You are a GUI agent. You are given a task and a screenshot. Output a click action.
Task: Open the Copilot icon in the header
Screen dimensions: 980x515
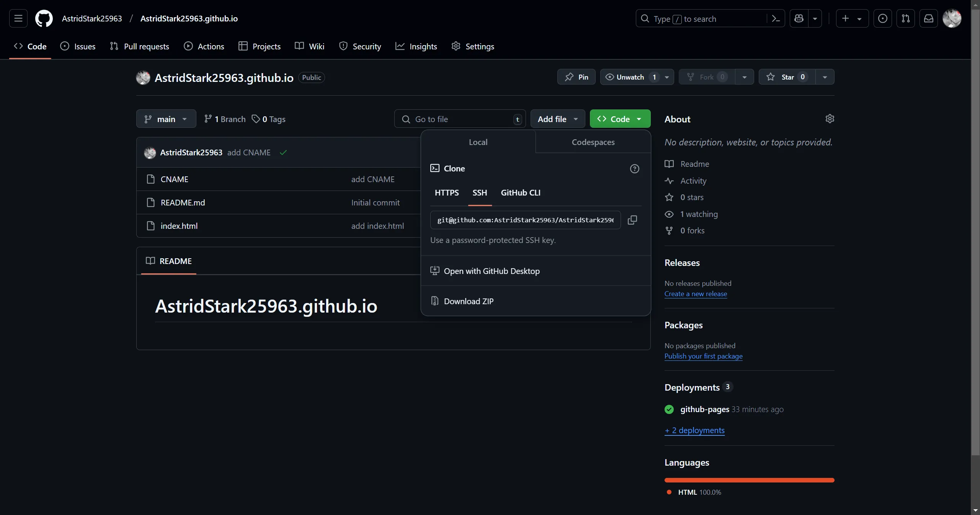pyautogui.click(x=799, y=18)
